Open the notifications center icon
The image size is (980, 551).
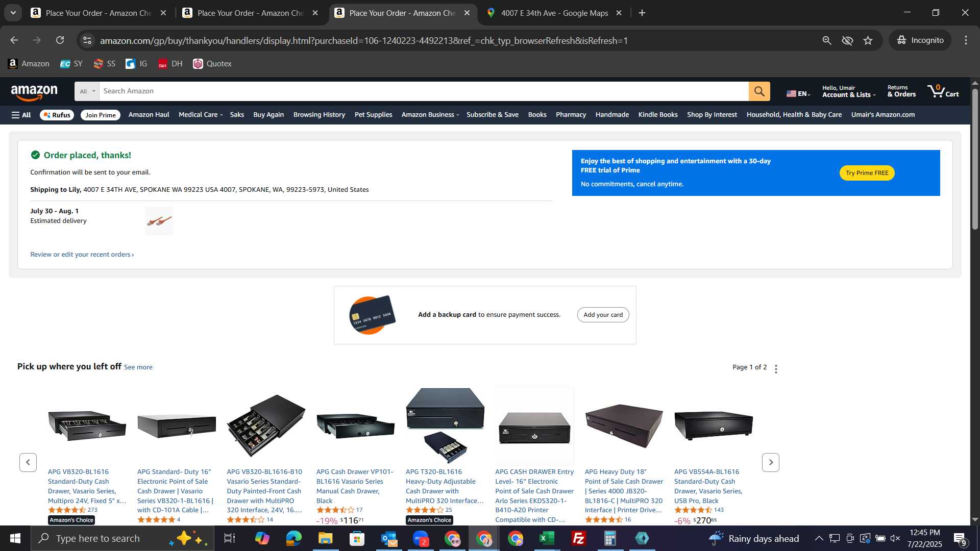pyautogui.click(x=960, y=538)
